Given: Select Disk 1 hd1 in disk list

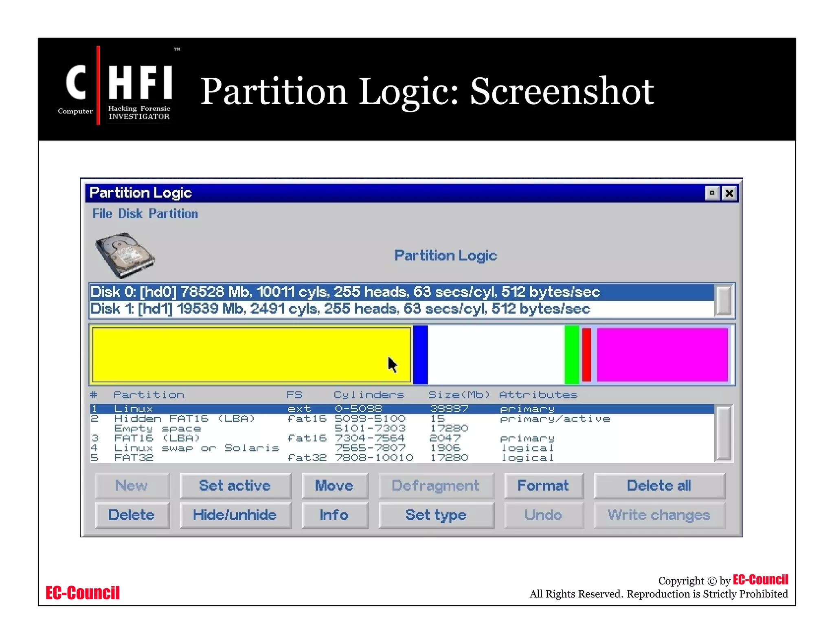Looking at the screenshot, I should click(340, 309).
